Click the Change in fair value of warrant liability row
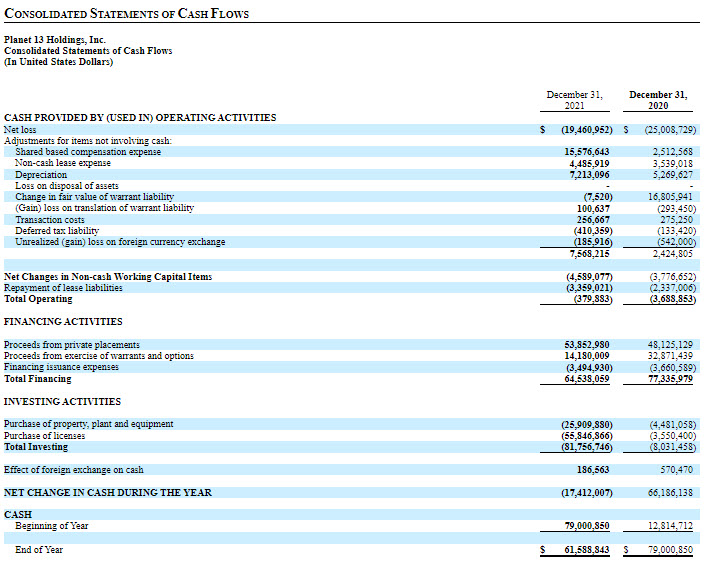This screenshot has height=565, width=704. pos(94,197)
